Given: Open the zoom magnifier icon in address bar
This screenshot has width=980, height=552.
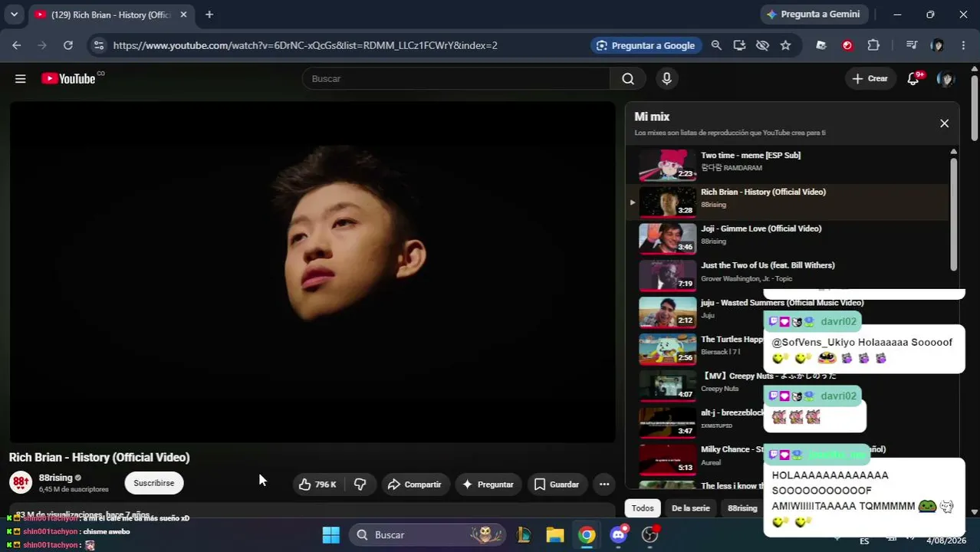Looking at the screenshot, I should pyautogui.click(x=716, y=45).
